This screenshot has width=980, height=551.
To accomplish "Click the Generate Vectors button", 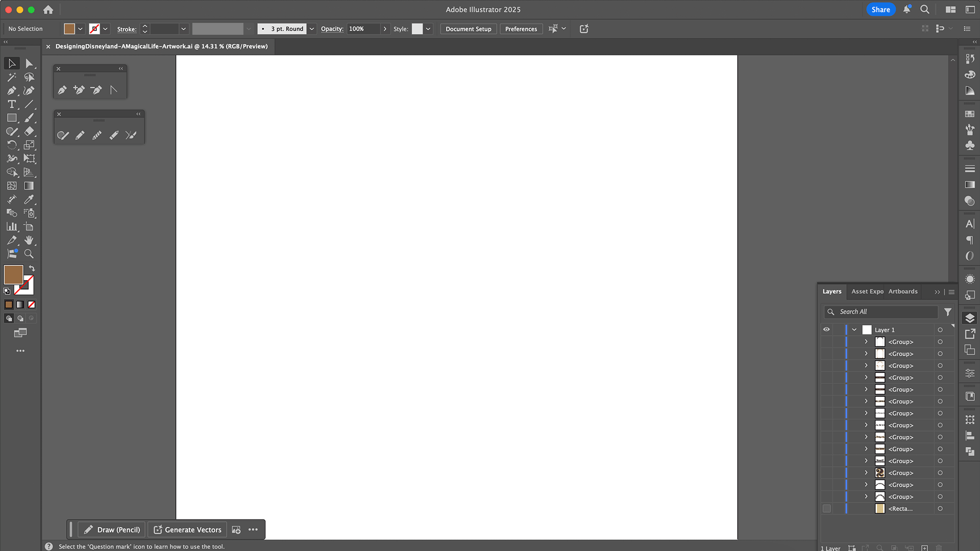I will [x=187, y=530].
